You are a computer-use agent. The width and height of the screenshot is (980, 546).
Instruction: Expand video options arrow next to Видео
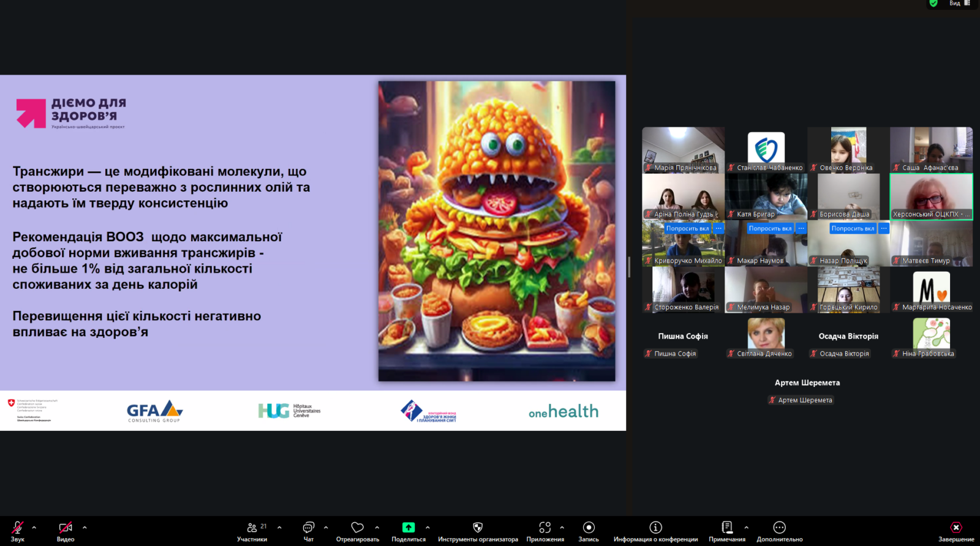coord(85,527)
